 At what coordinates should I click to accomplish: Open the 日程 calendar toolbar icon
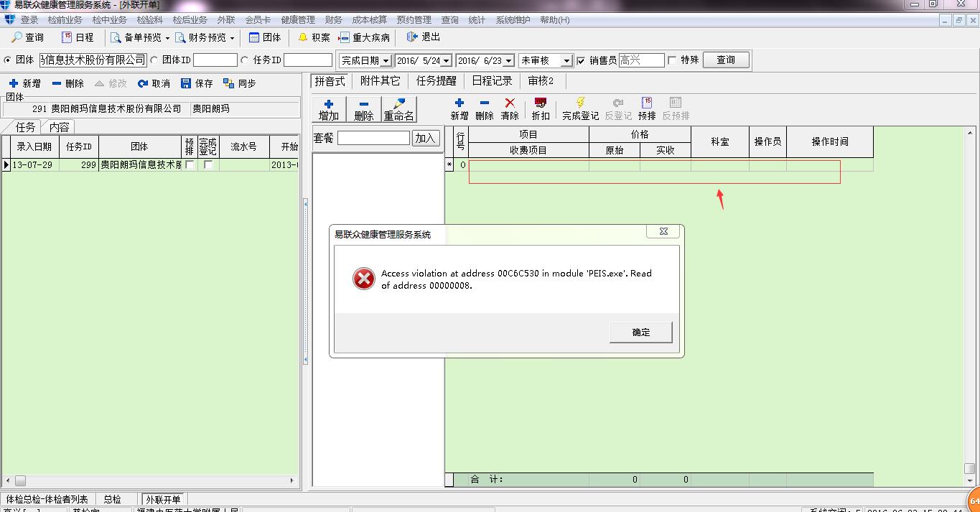tap(67, 37)
